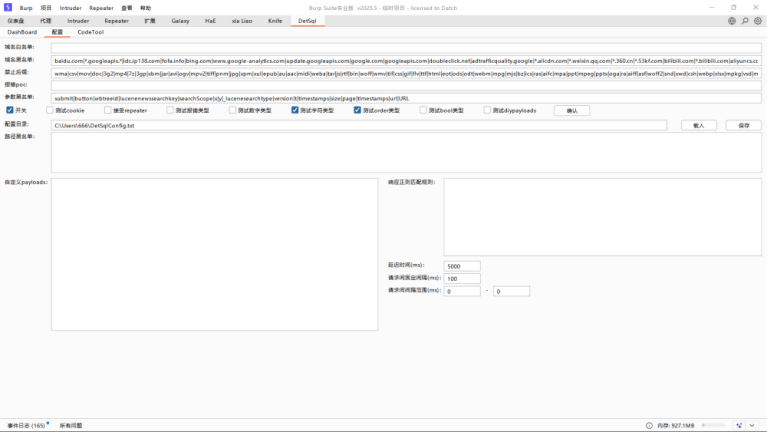
Task: Open the settings gear icon
Action: pos(758,21)
